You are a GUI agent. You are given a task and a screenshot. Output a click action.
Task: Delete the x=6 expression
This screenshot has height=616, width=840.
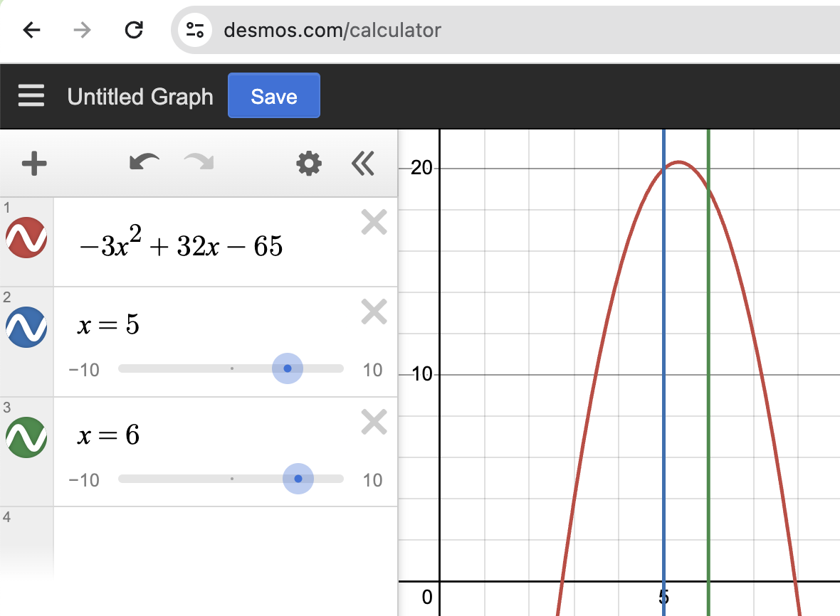[374, 422]
